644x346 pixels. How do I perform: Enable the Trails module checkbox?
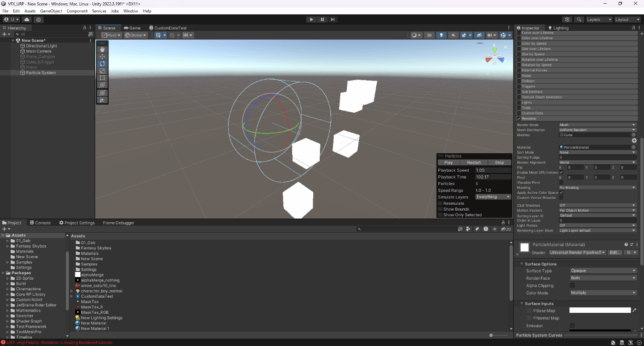coord(519,108)
